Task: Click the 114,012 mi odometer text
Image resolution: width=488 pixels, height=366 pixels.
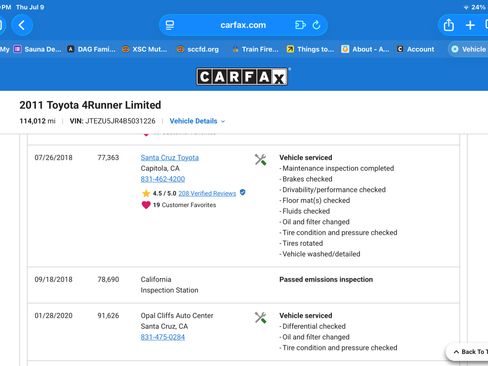Action: 37,121
